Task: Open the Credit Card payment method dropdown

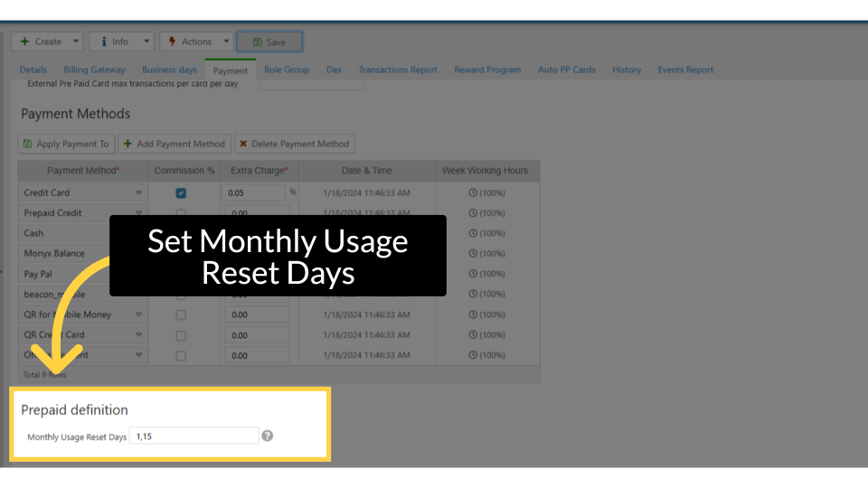Action: click(138, 192)
